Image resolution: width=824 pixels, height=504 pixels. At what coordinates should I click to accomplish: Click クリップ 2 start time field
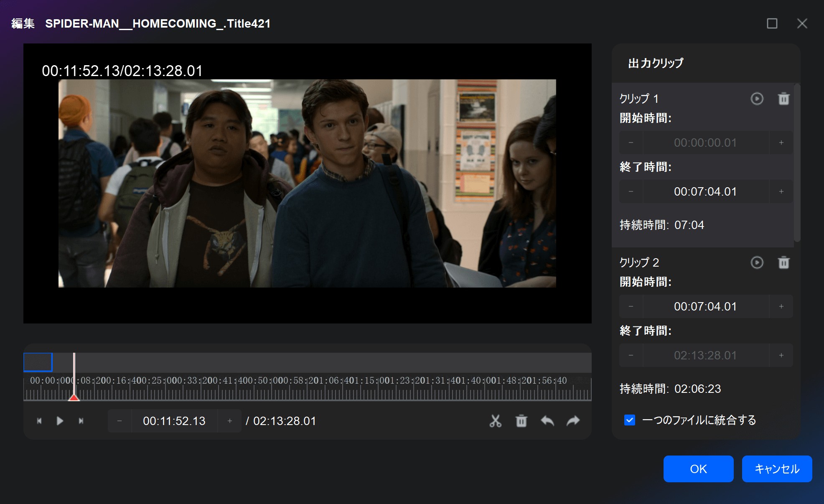click(706, 306)
